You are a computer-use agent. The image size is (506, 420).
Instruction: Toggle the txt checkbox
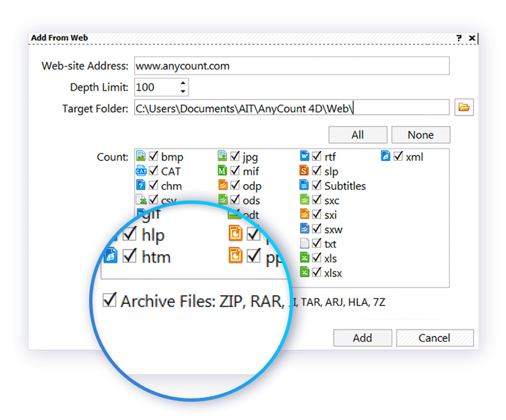click(317, 243)
